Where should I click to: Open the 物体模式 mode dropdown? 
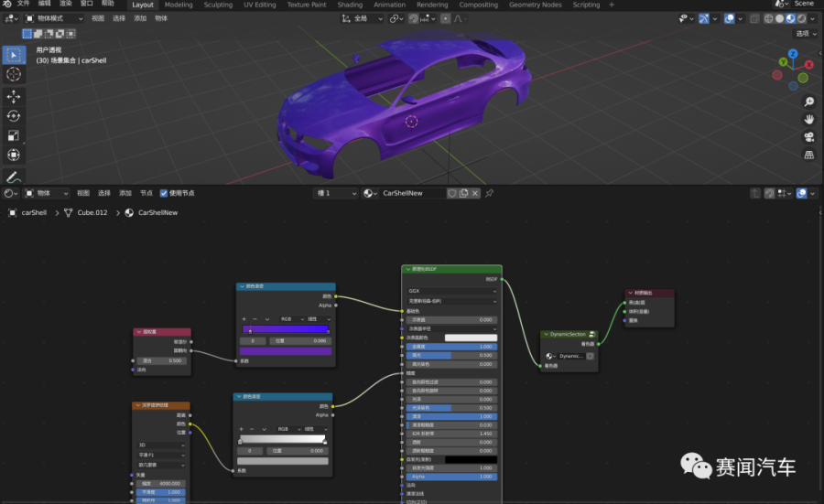click(53, 18)
